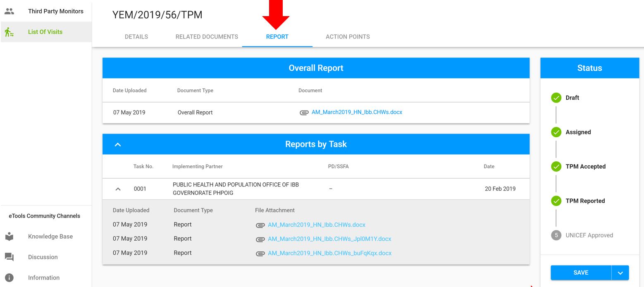Collapse the Reports by Task panel
Image resolution: width=644 pixels, height=287 pixels.
[118, 144]
